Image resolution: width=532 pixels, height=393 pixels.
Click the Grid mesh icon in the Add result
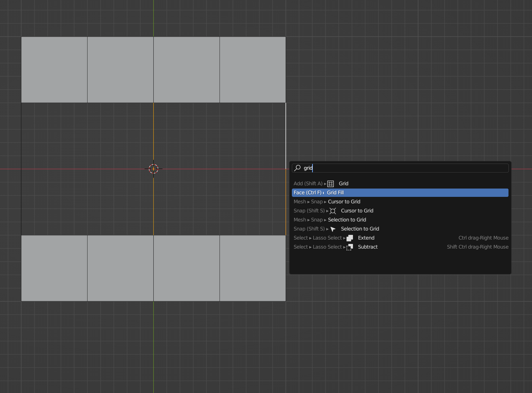coord(331,183)
